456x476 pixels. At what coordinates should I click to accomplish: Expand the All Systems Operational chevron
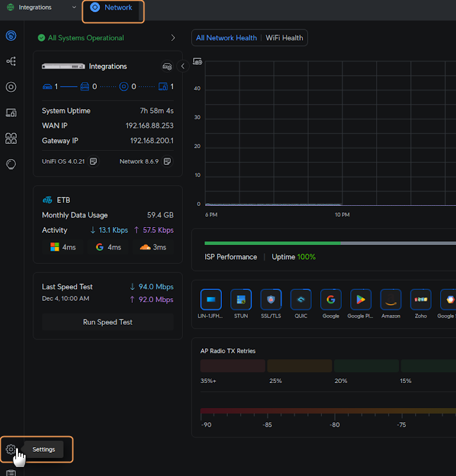(x=173, y=38)
